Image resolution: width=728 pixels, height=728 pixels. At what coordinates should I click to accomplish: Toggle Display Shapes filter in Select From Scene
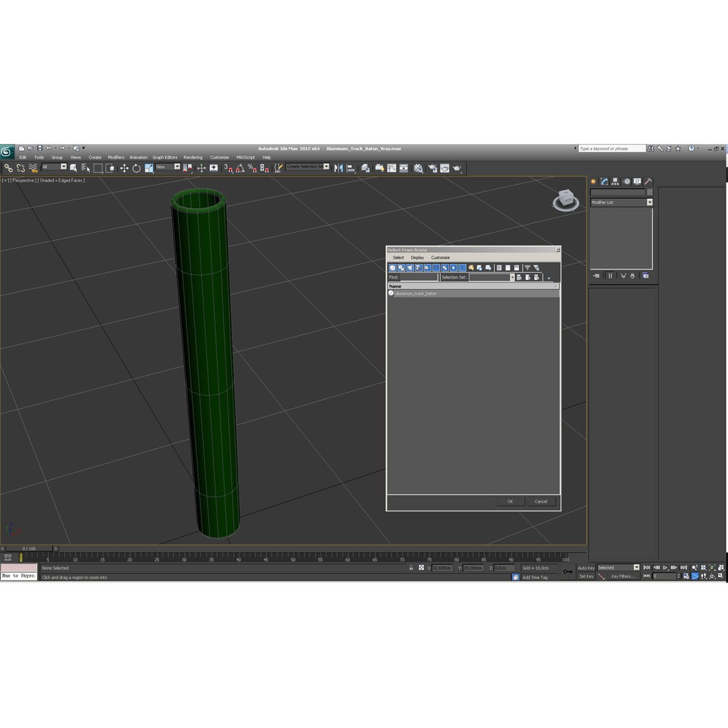tap(401, 268)
